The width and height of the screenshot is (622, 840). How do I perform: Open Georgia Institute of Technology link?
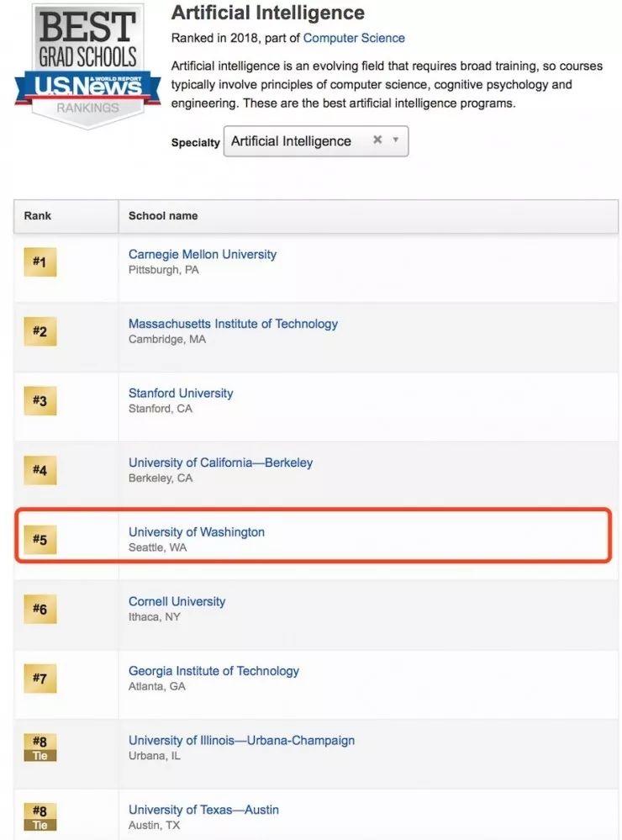coord(213,671)
